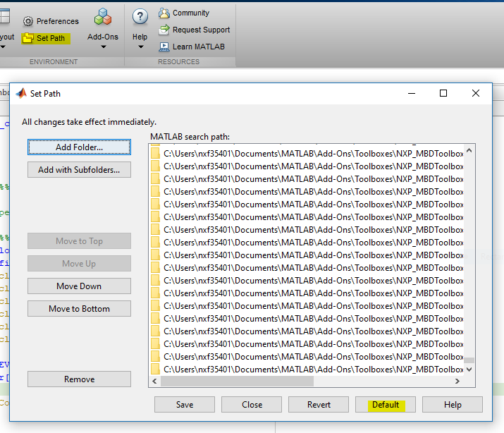504x433 pixels.
Task: Click the Set Path label in toolstrip
Action: 51,38
